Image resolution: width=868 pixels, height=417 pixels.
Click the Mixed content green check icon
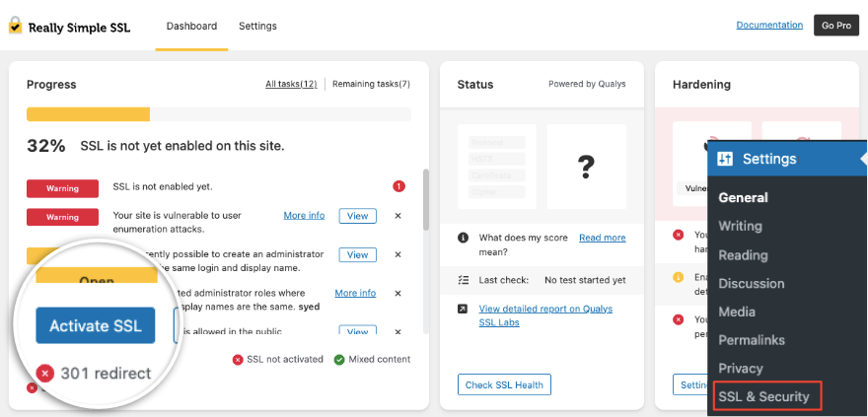[339, 360]
